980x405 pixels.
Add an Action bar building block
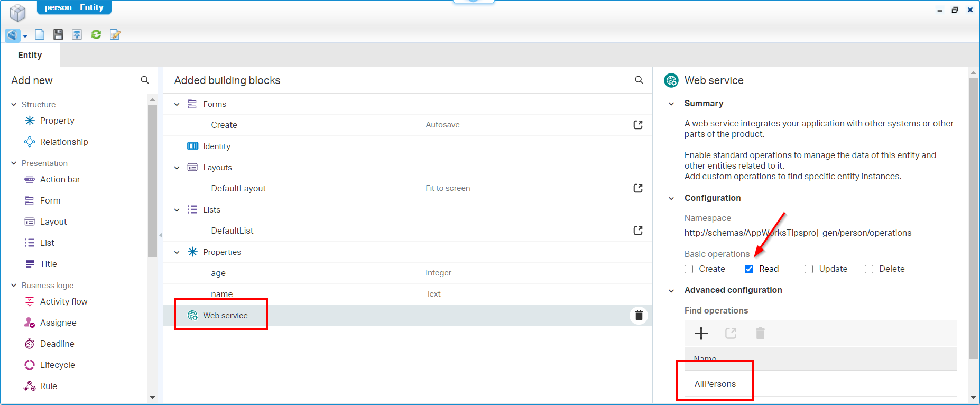[60, 179]
